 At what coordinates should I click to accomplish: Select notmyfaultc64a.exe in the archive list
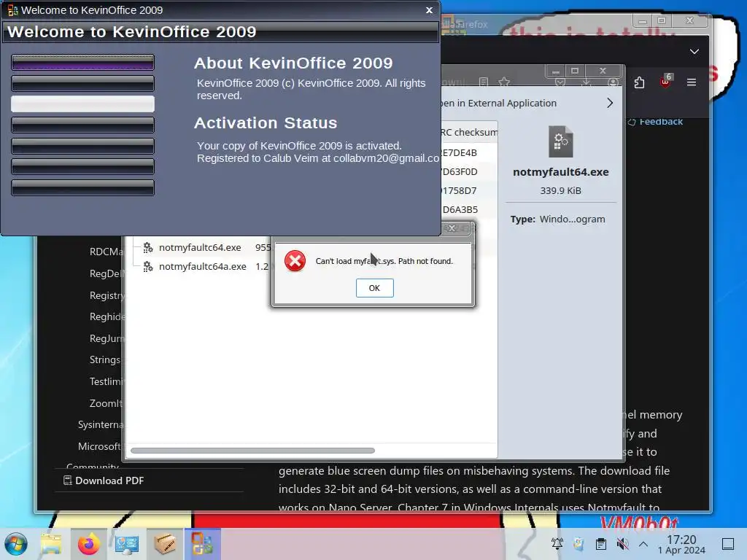tap(203, 266)
